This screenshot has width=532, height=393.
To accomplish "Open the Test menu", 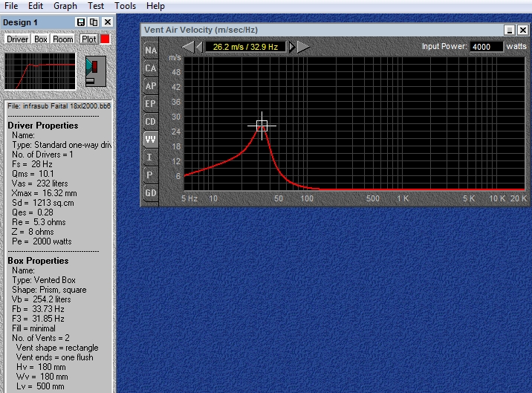I will pos(96,6).
